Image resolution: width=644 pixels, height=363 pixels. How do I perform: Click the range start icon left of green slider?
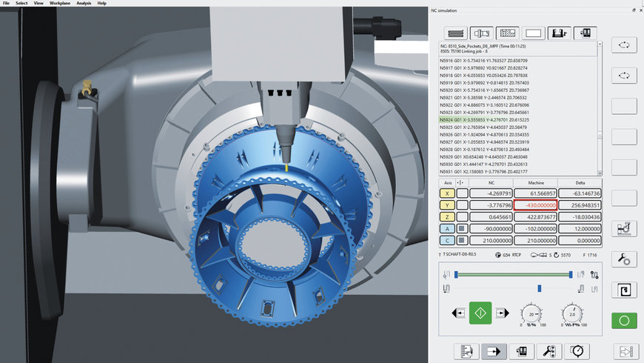[x=446, y=275]
